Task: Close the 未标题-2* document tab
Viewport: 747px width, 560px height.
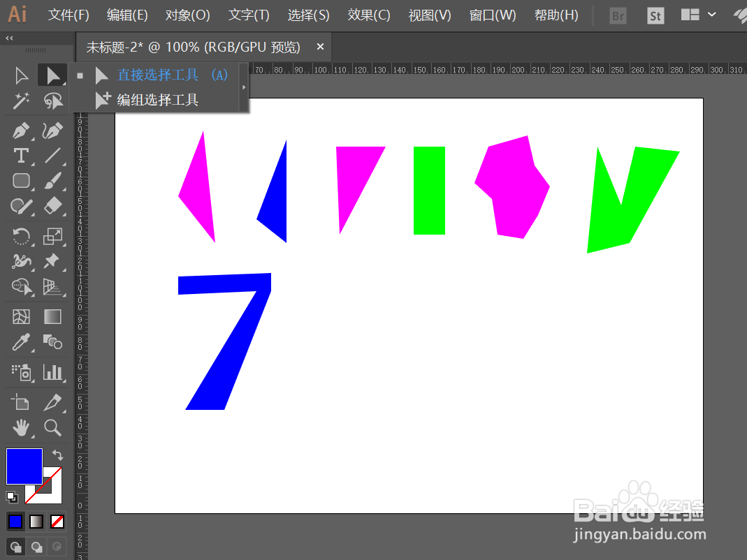Action: [320, 47]
